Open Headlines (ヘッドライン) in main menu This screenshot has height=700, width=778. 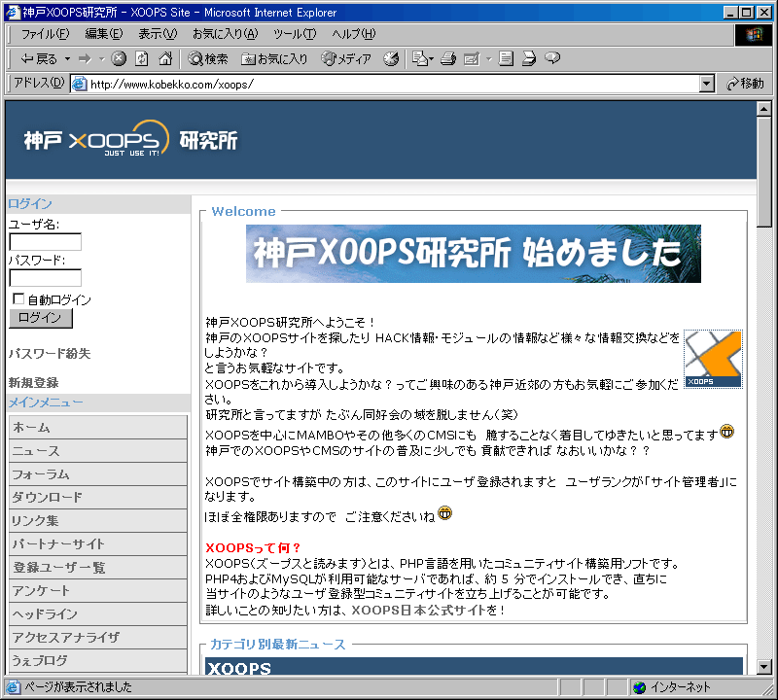click(98, 613)
